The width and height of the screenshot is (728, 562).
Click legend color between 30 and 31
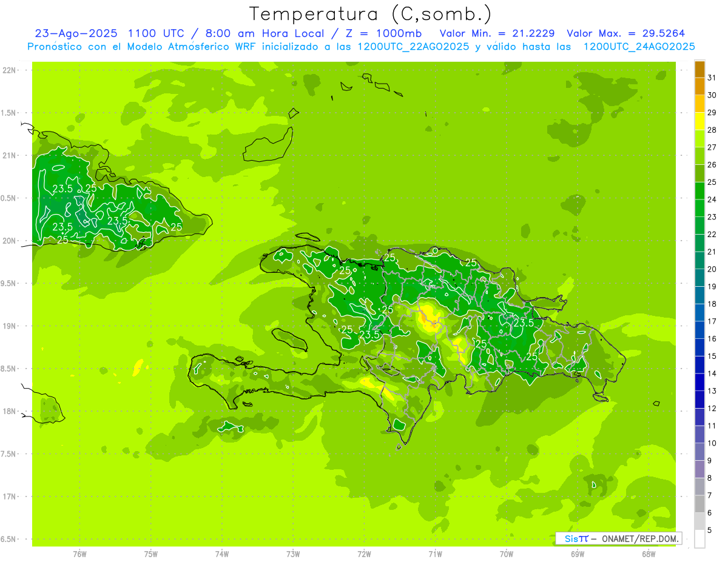(699, 87)
